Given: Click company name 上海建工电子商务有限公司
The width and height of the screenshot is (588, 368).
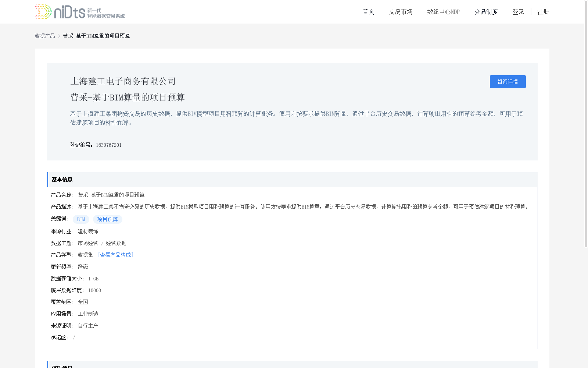Looking at the screenshot, I should pos(123,81).
